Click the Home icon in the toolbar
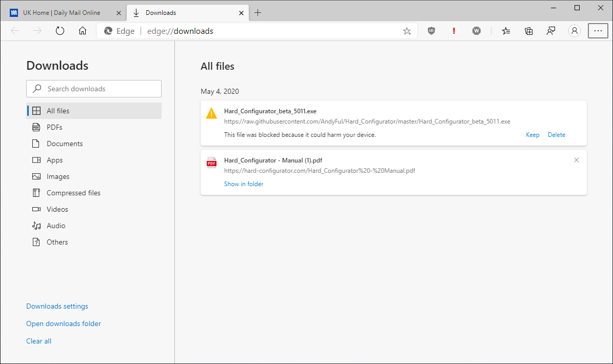The height and width of the screenshot is (364, 613). [83, 31]
